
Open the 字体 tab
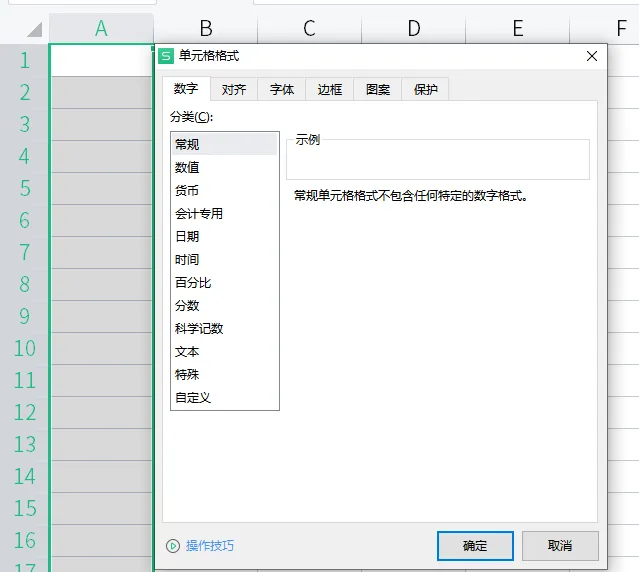click(282, 89)
